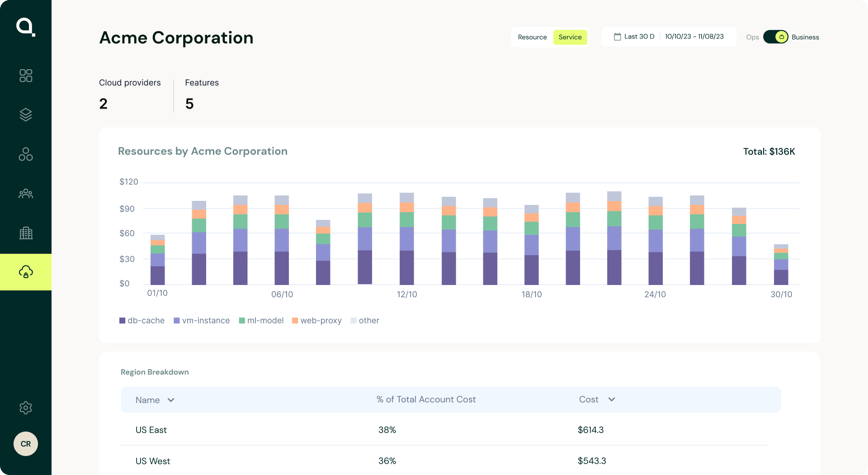
Task: Click the Business label
Action: point(805,37)
